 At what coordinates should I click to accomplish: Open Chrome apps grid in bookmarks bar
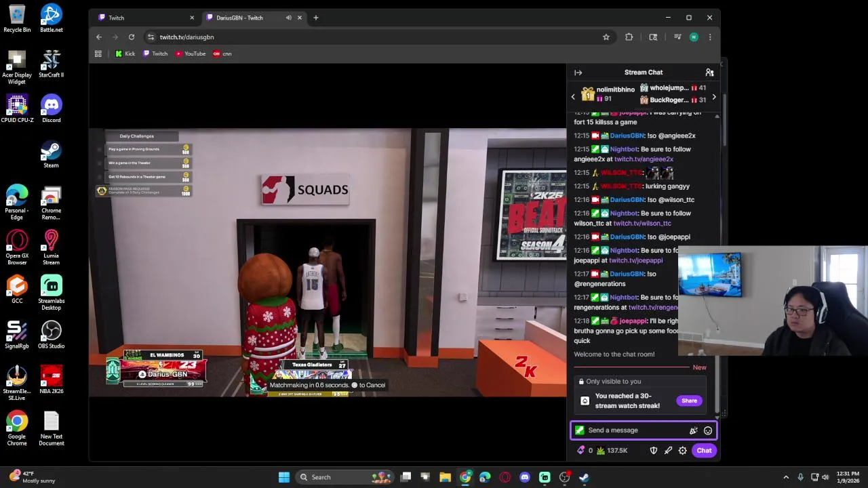98,54
